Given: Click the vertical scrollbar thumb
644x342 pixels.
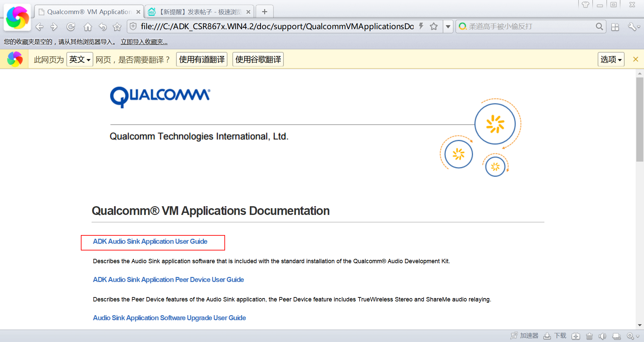Looking at the screenshot, I should pyautogui.click(x=640, y=119).
